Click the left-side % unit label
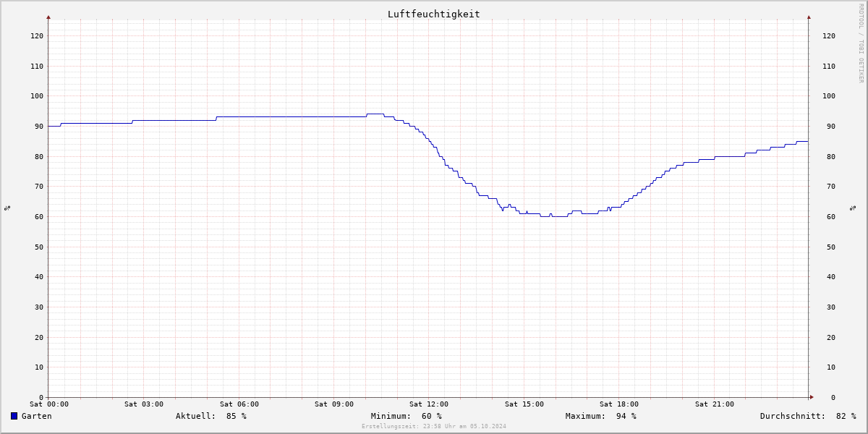 click(x=7, y=208)
